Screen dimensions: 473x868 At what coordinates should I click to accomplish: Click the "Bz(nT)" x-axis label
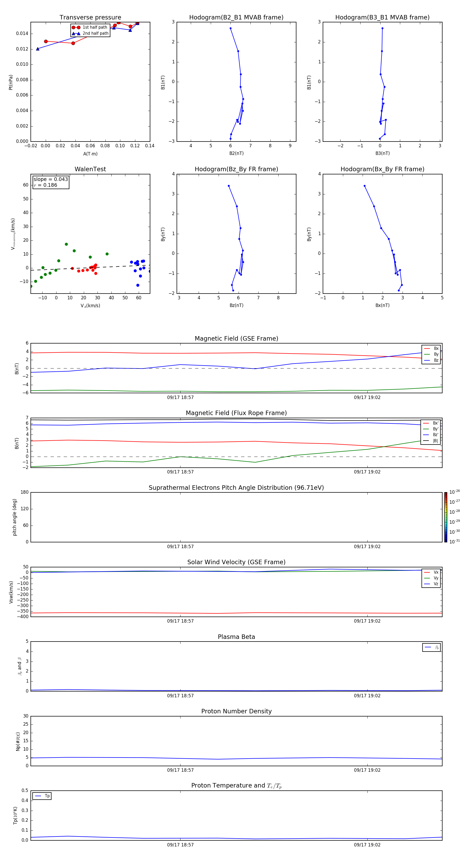tap(236, 305)
